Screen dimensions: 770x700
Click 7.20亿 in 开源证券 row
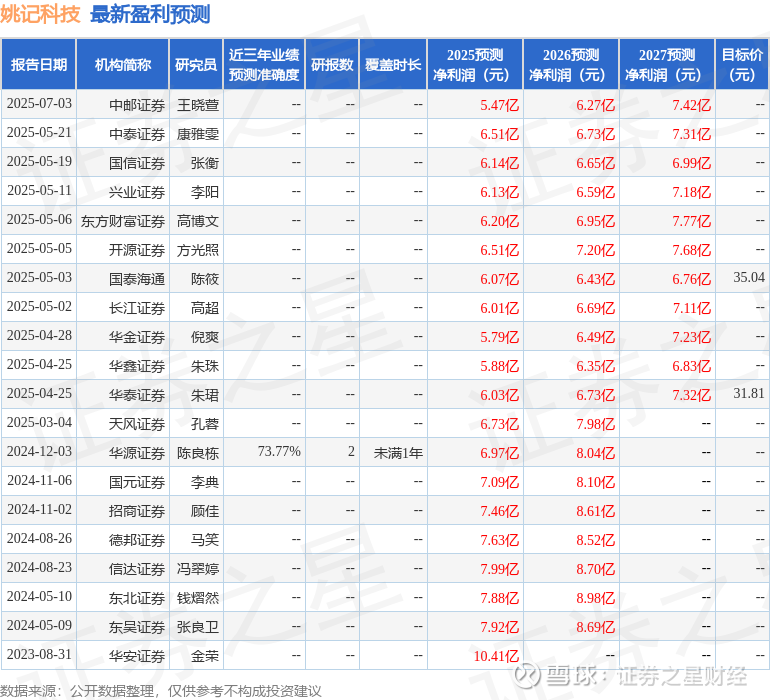tap(596, 250)
